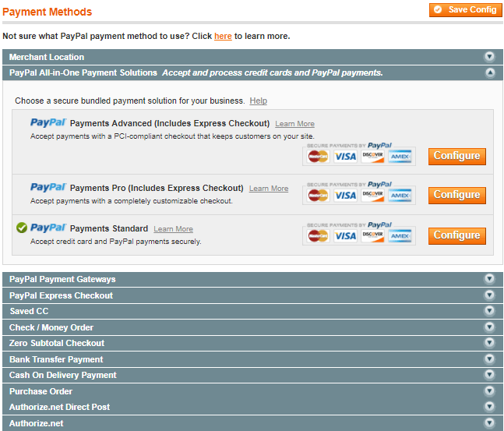Click the MasterCard icon in Payments Pro row
This screenshot has height=431, width=504.
click(x=318, y=196)
